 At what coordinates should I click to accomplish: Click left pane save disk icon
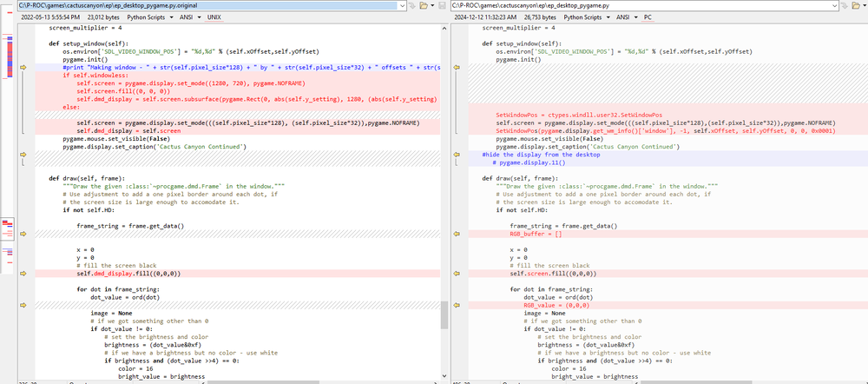[442, 5]
